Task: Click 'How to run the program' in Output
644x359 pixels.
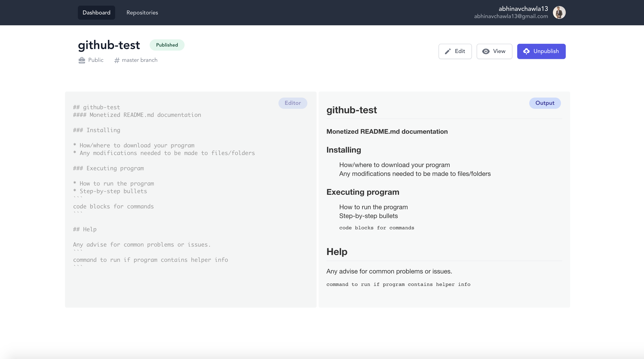Action: point(374,207)
